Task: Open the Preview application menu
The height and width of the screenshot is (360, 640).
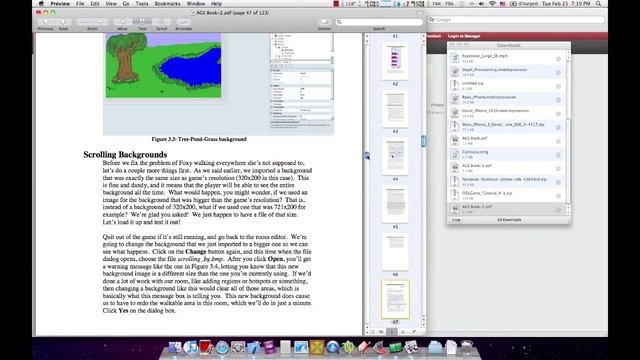Action: (x=60, y=3)
